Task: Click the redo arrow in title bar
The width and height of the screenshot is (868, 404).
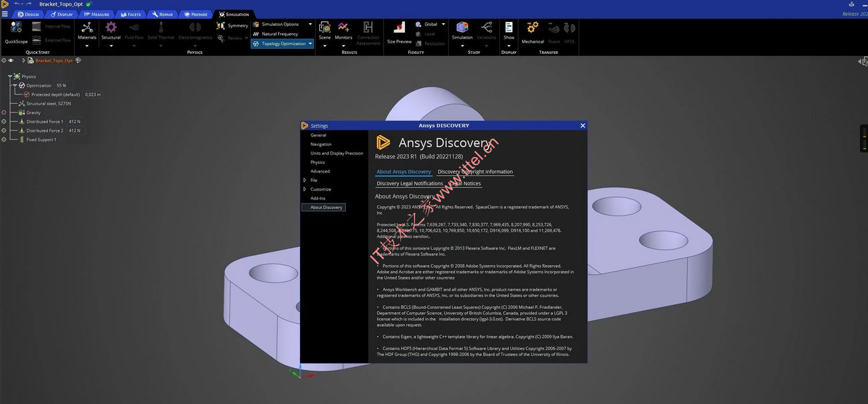Action: click(28, 4)
